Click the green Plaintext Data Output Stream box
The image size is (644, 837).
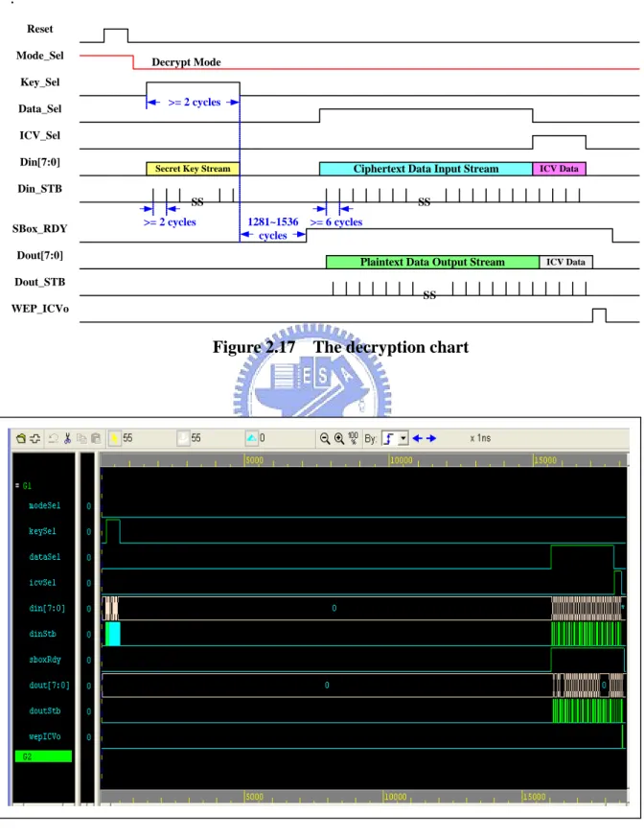click(432, 262)
